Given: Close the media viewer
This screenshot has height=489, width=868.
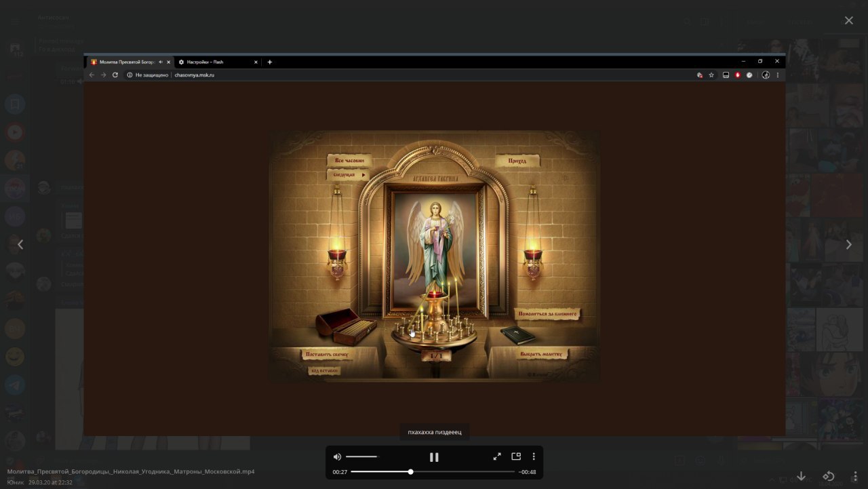Looking at the screenshot, I should [x=848, y=20].
